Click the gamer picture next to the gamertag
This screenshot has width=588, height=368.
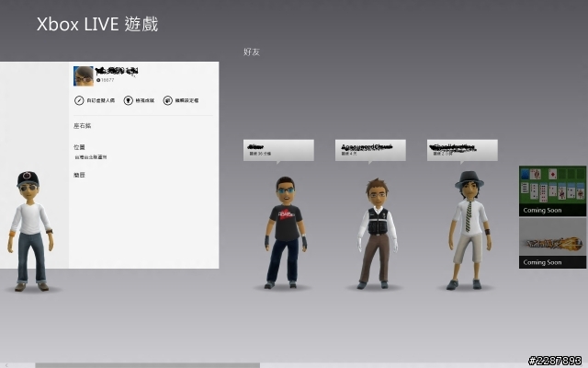point(84,76)
